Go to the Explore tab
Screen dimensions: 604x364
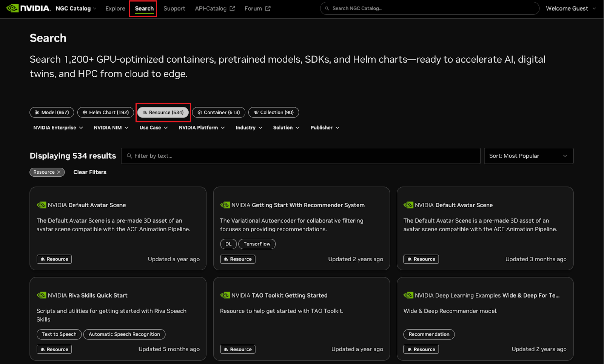click(115, 8)
